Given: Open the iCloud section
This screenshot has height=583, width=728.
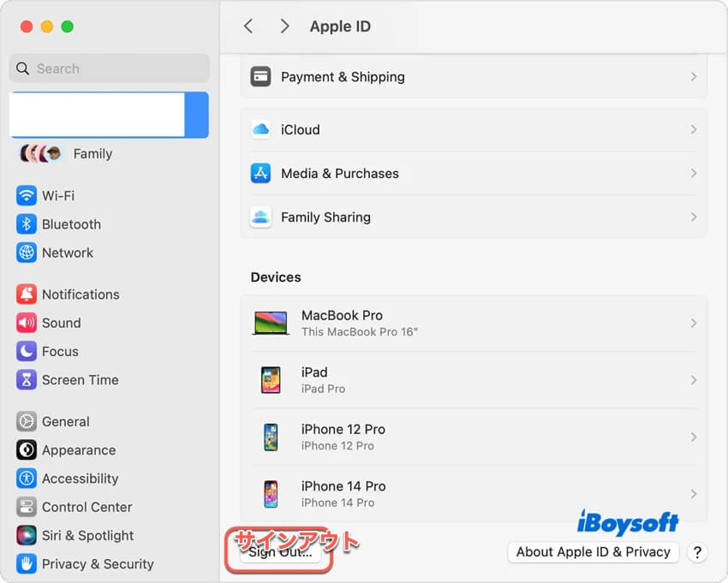Looking at the screenshot, I should coord(471,130).
